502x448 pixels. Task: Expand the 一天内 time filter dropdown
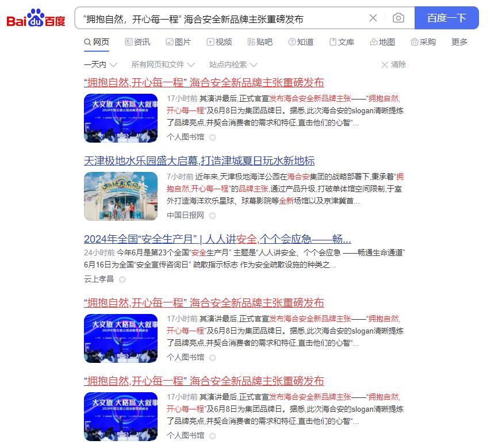click(100, 64)
